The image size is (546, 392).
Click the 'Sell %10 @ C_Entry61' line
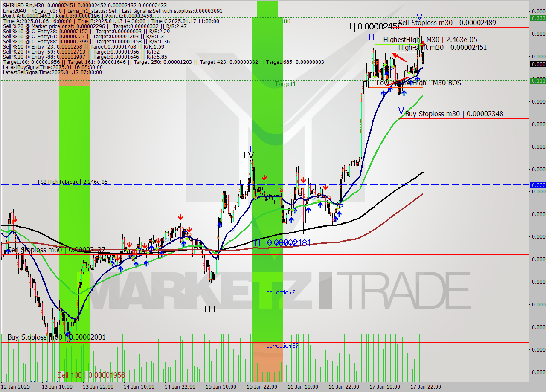click(83, 36)
